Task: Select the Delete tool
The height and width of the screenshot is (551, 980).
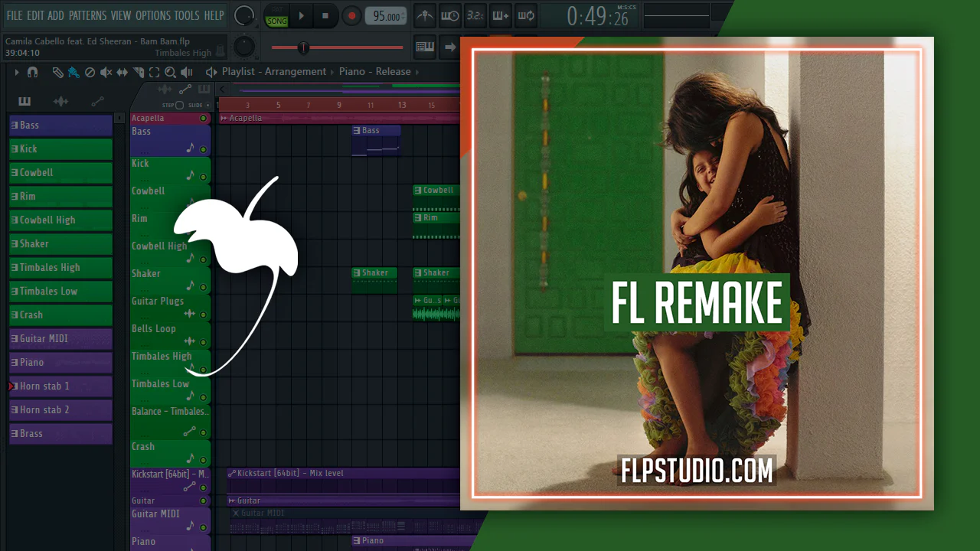Action: [x=90, y=72]
